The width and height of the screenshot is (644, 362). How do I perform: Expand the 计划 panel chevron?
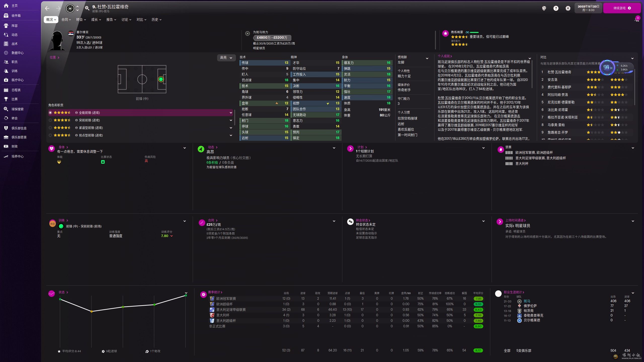pyautogui.click(x=484, y=148)
